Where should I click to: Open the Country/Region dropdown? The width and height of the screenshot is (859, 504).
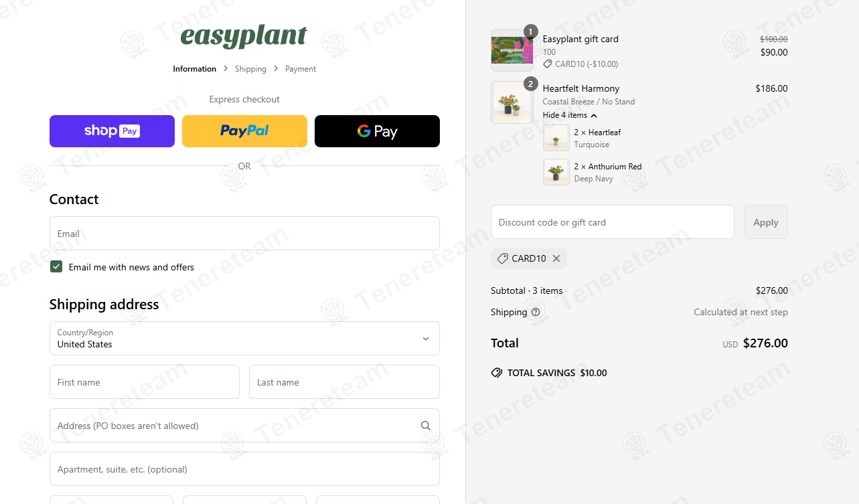click(244, 339)
